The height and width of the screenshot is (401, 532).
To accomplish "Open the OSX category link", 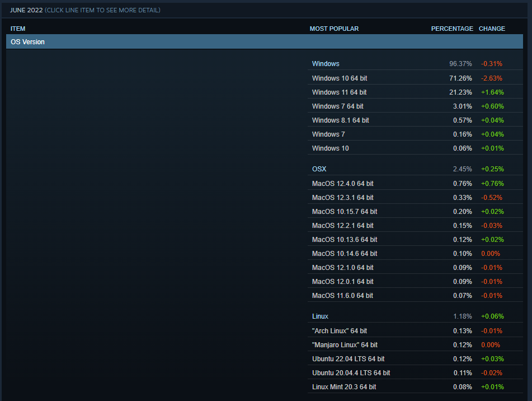I will (x=319, y=169).
